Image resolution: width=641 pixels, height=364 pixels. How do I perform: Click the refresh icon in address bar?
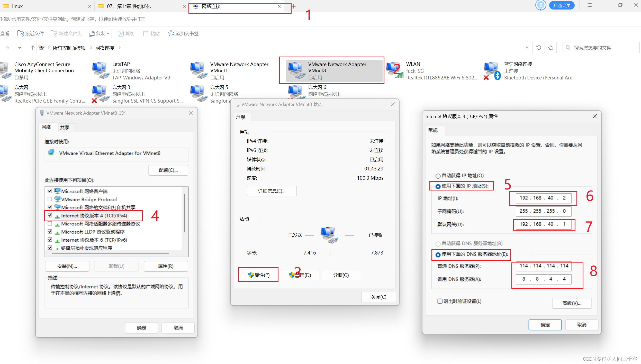(x=539, y=48)
